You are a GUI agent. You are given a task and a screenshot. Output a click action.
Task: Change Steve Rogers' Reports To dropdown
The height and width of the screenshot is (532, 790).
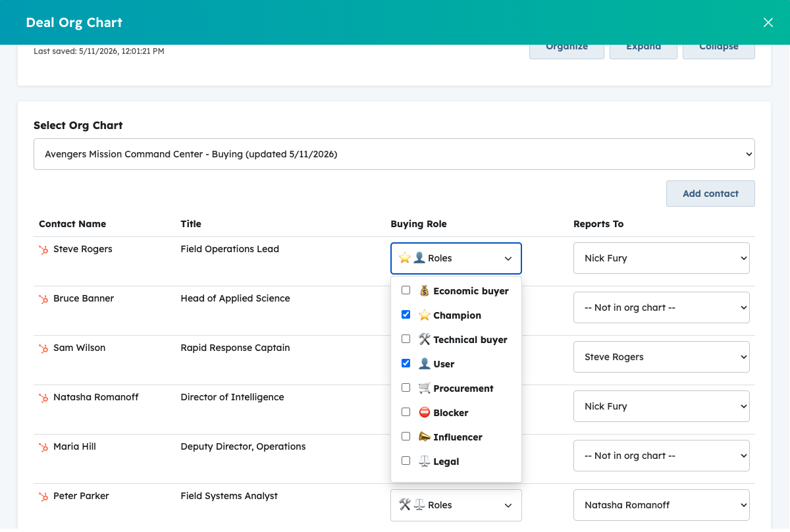coord(662,258)
